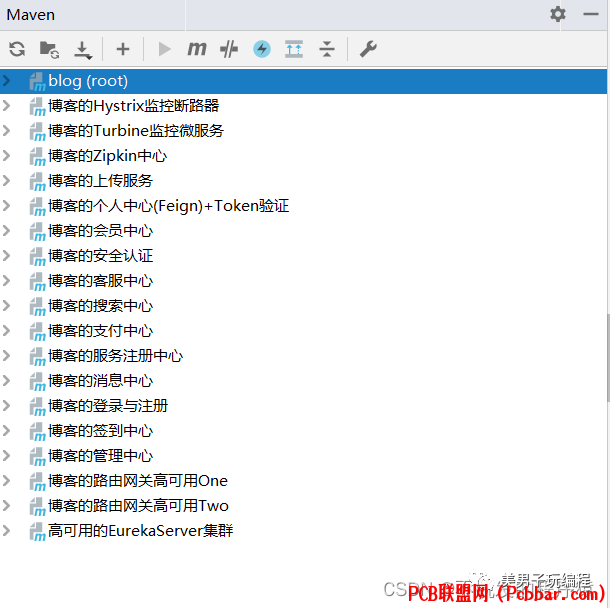Viewport: 610px width, 608px height.
Task: Expand 博客的签到中心 module
Action: click(x=6, y=431)
